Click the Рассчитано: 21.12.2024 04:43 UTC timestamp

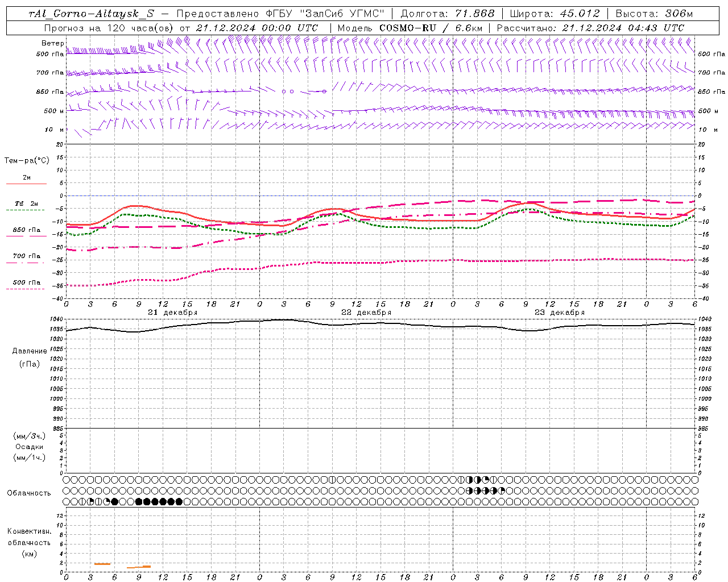(x=590, y=28)
